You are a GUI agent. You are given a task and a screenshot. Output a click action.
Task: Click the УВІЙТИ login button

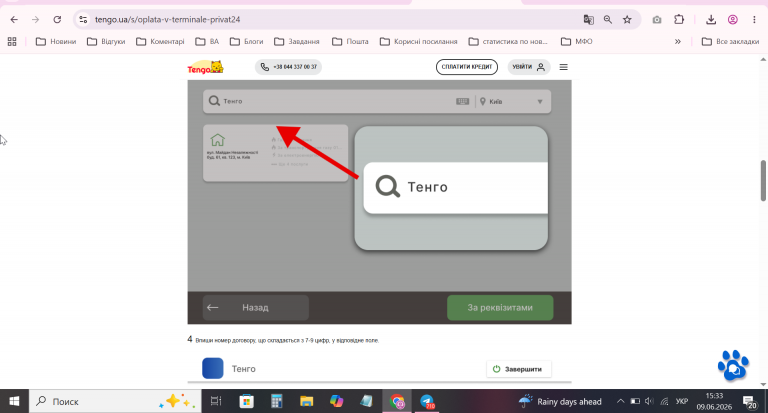tap(528, 67)
